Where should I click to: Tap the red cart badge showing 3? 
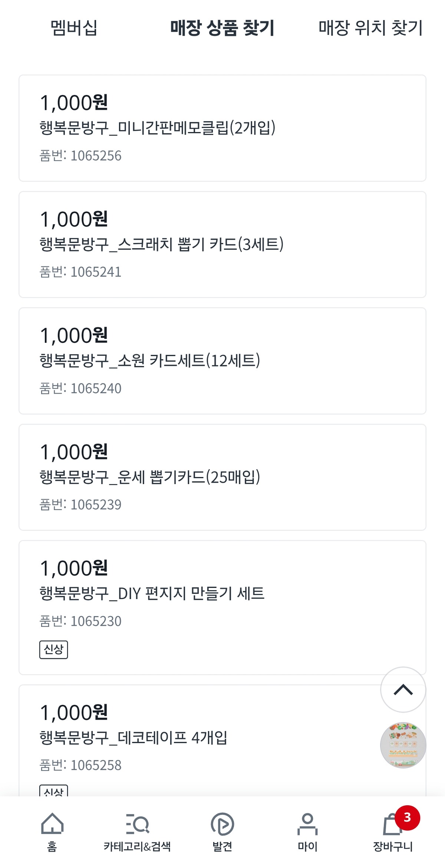(x=407, y=818)
